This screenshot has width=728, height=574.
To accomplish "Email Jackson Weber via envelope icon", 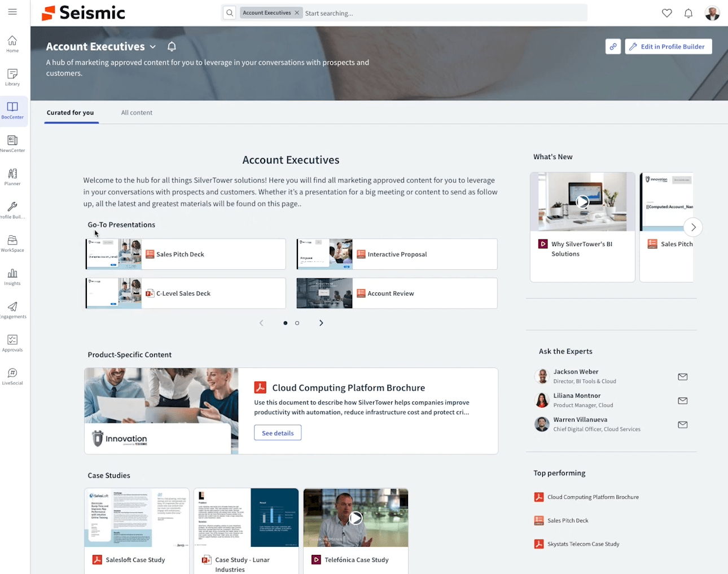I will pos(682,376).
